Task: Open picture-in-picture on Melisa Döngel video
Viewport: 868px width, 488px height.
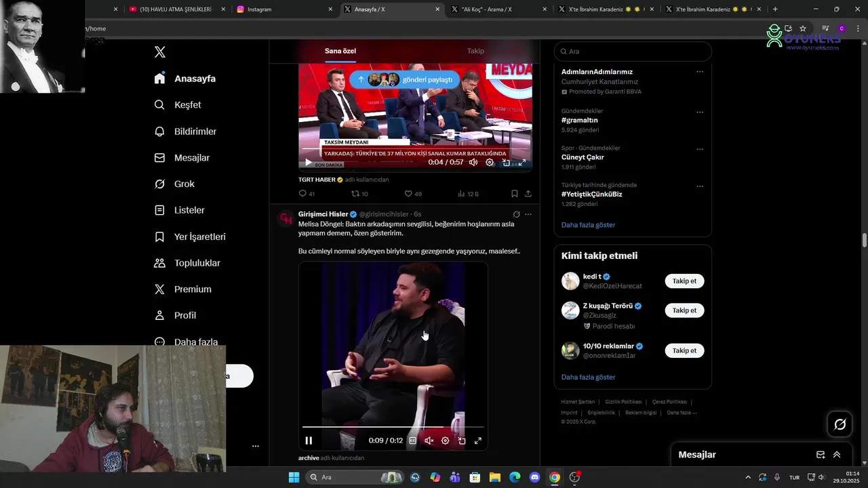Action: click(x=462, y=441)
